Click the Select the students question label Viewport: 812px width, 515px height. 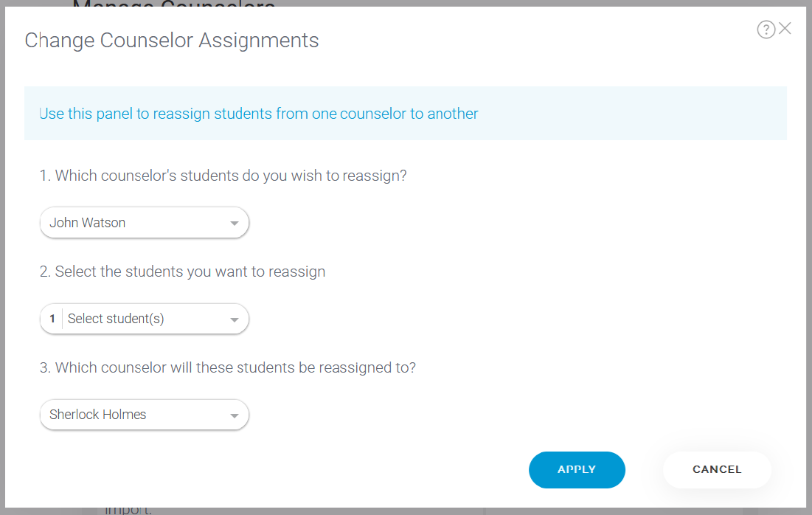click(182, 272)
